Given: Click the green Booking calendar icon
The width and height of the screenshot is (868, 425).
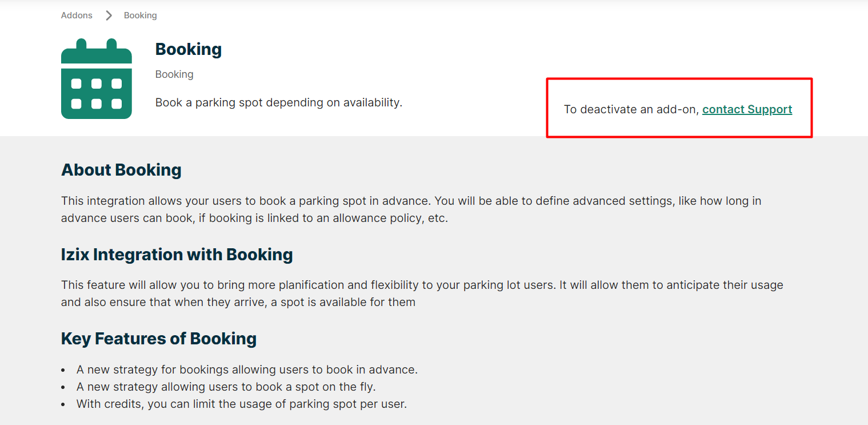Looking at the screenshot, I should pyautogui.click(x=97, y=79).
